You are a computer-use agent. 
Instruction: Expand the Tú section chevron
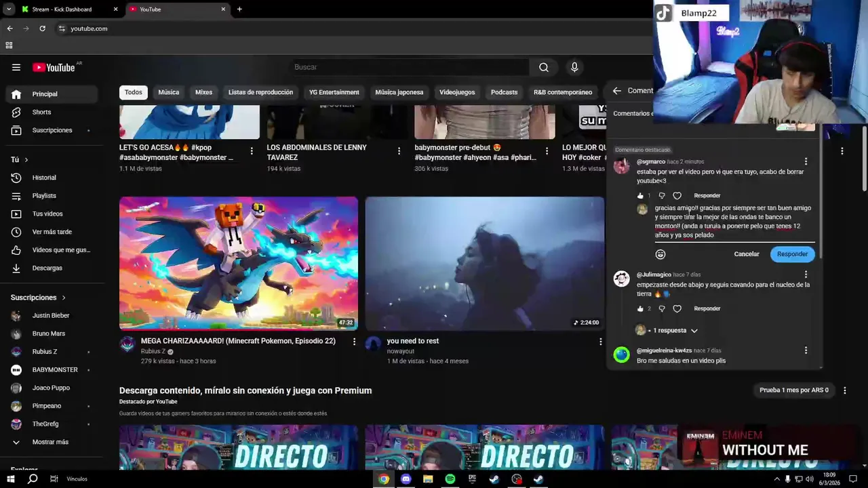point(26,160)
